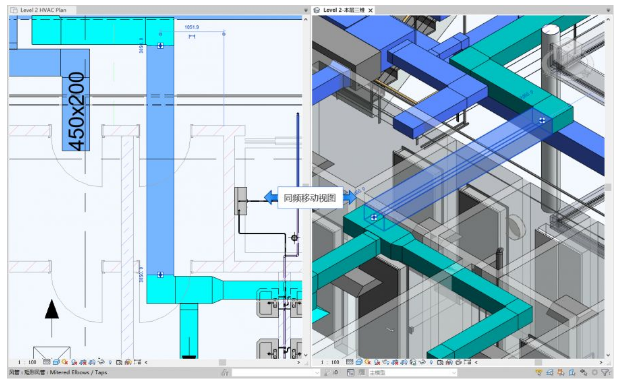The image size is (625, 386).
Task: Open view scale 1:100 in HVAC Plan
Action: click(27, 362)
